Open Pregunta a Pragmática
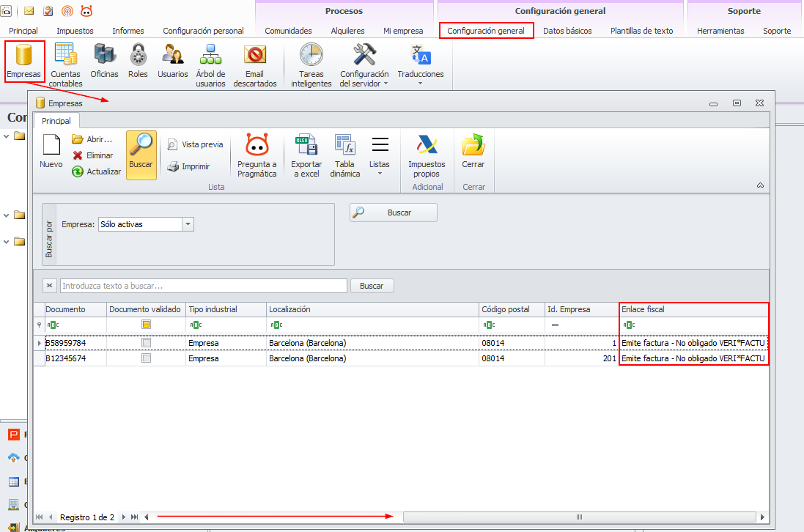This screenshot has width=804, height=532. [257, 155]
